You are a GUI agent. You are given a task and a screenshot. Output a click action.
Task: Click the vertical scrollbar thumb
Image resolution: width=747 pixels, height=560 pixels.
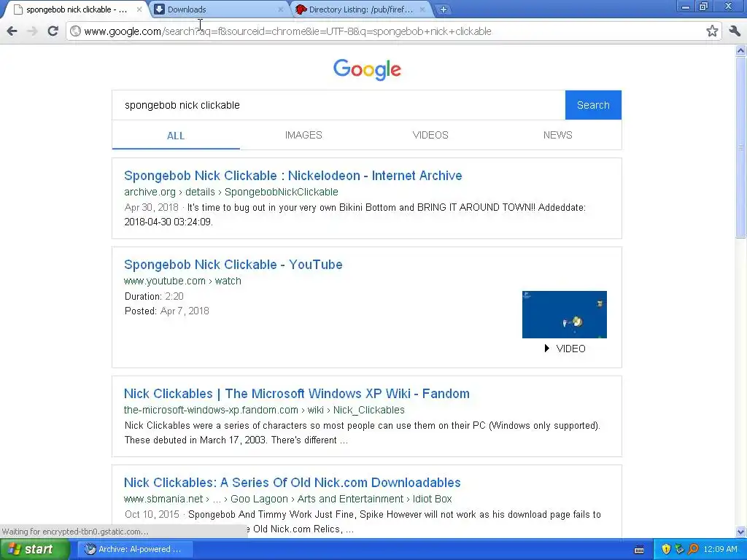tap(741, 147)
